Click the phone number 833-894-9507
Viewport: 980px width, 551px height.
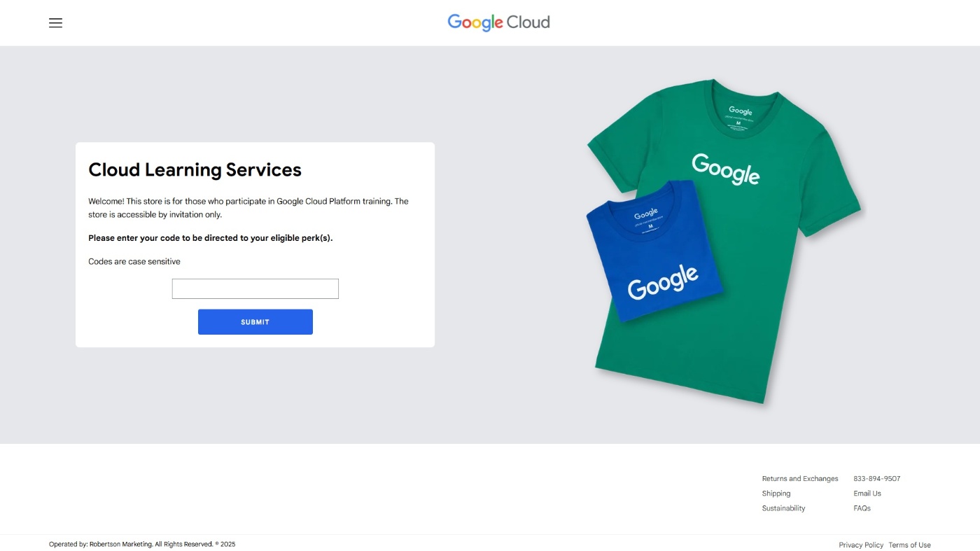(877, 479)
